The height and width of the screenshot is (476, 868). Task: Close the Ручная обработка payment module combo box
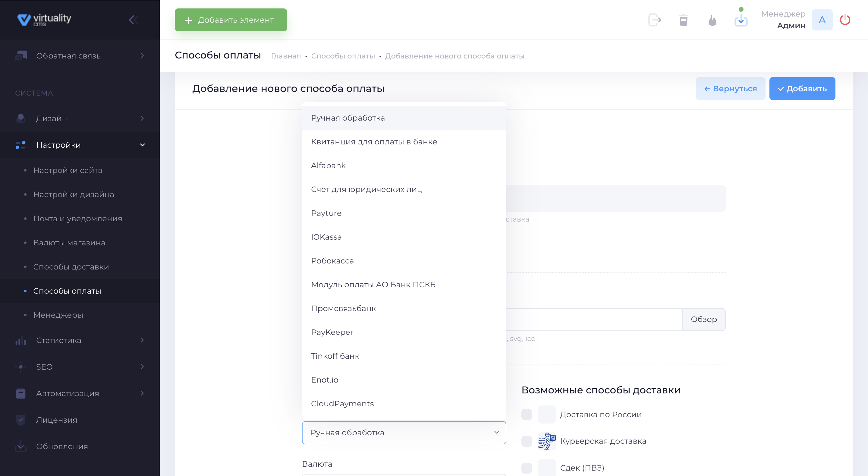click(x=404, y=433)
